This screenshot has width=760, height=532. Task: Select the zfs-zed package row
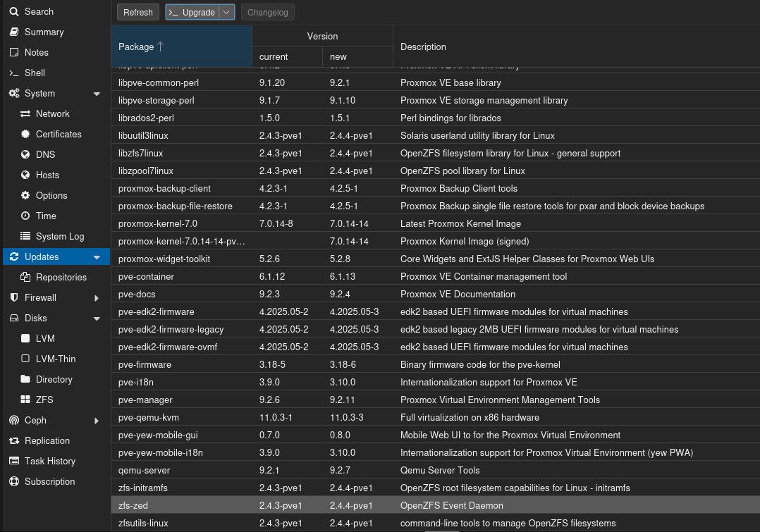click(435, 505)
